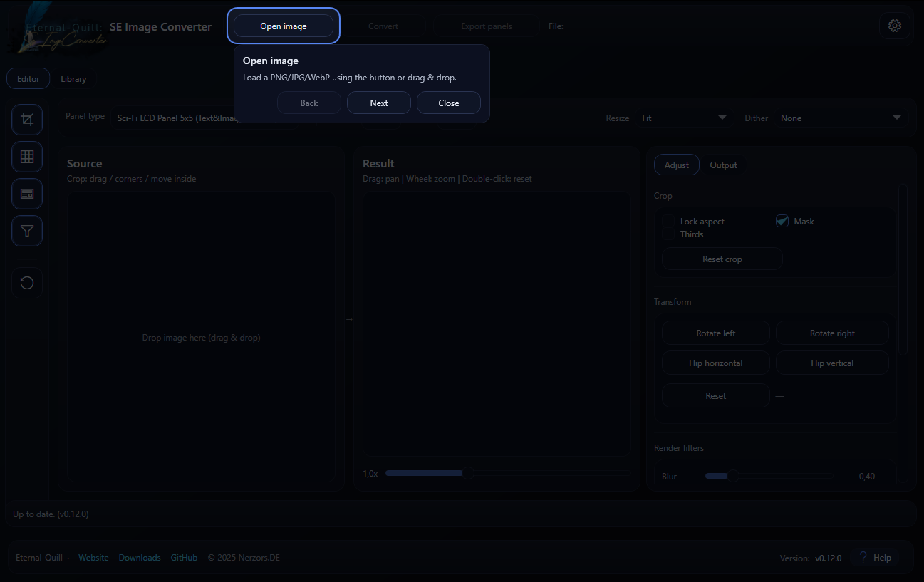Click the Reset crop button
This screenshot has height=582, width=924.
(722, 259)
